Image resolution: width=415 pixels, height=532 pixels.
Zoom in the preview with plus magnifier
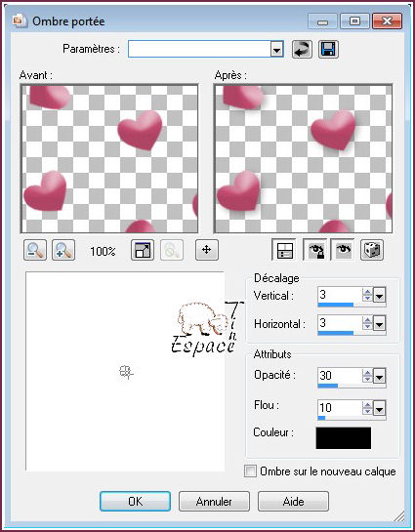(x=63, y=250)
